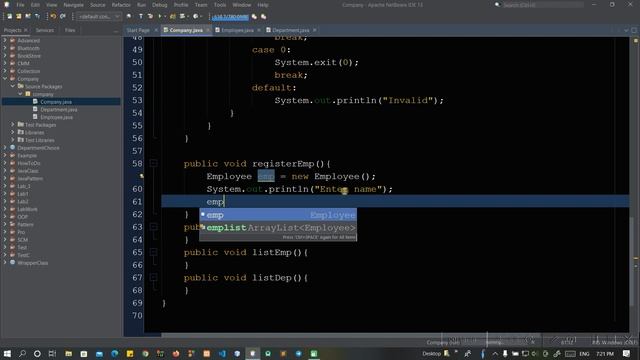Click the Redo toolbar icon

coord(63,16)
